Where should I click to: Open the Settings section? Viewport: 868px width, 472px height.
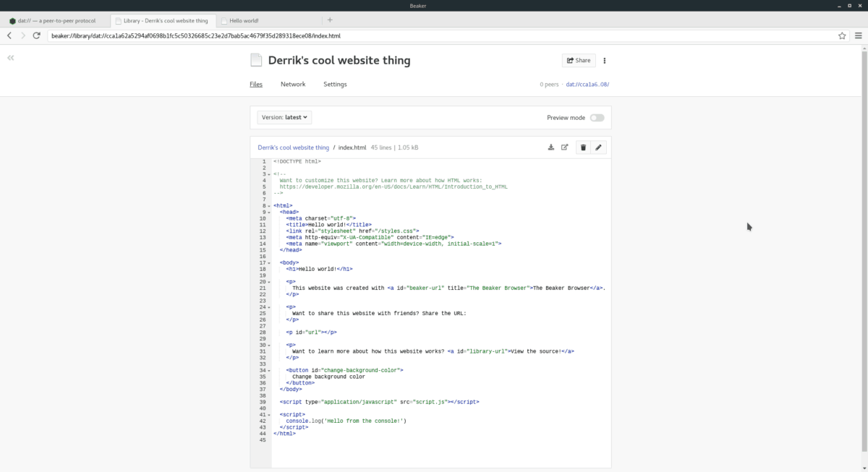[x=335, y=84]
